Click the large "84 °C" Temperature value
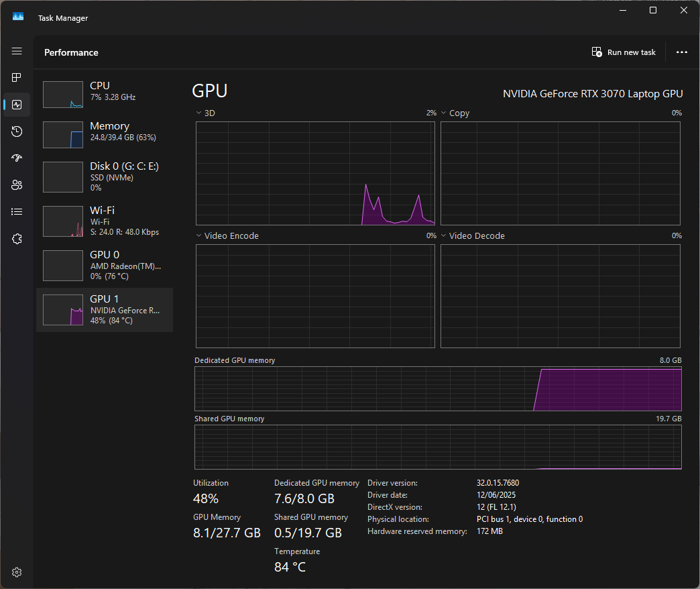700x589 pixels. click(290, 567)
